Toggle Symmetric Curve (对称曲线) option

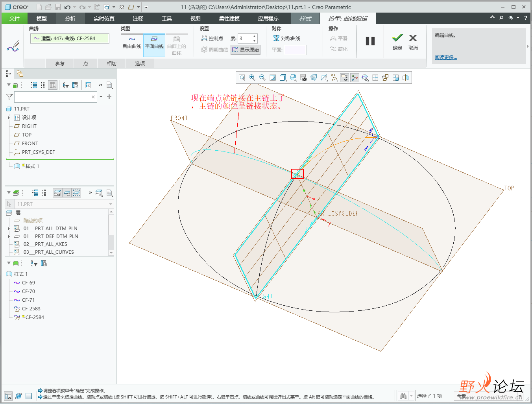287,39
